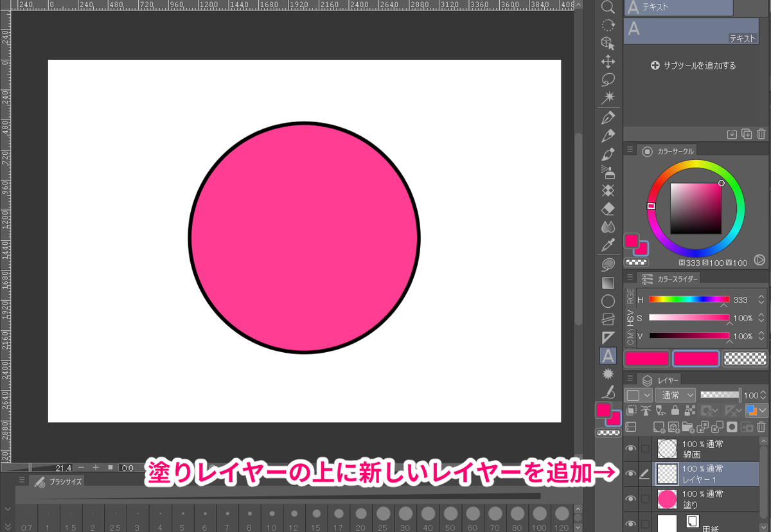
Task: Select the Eyedropper tool
Action: tap(608, 244)
